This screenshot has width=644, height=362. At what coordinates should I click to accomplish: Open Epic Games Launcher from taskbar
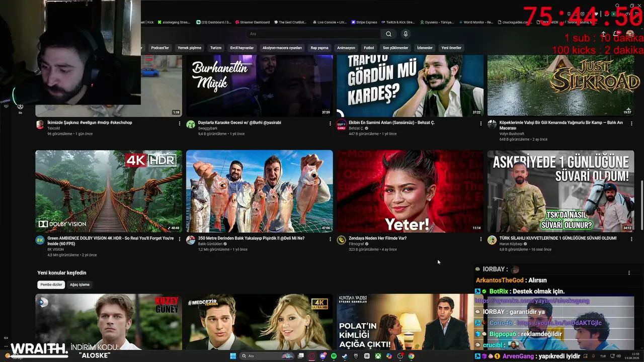click(x=356, y=356)
